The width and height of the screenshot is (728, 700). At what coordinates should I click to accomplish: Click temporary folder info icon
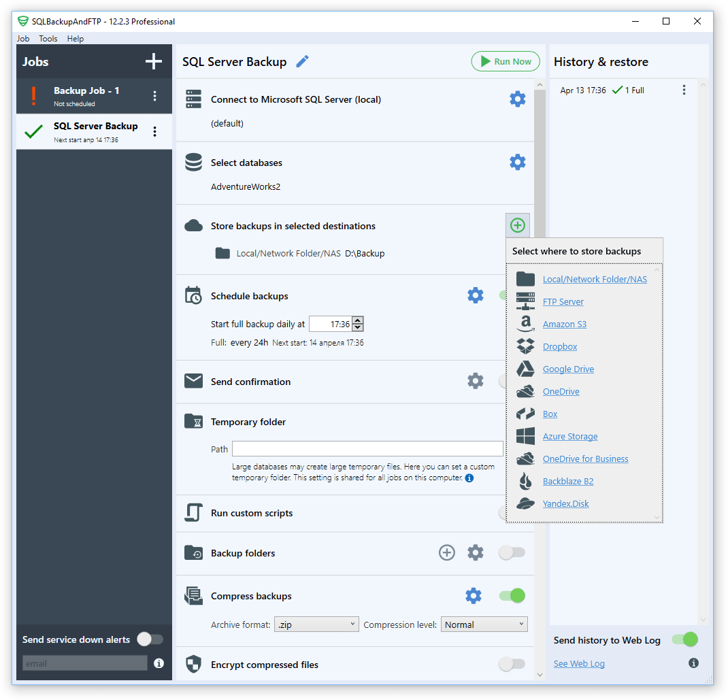pyautogui.click(x=469, y=478)
